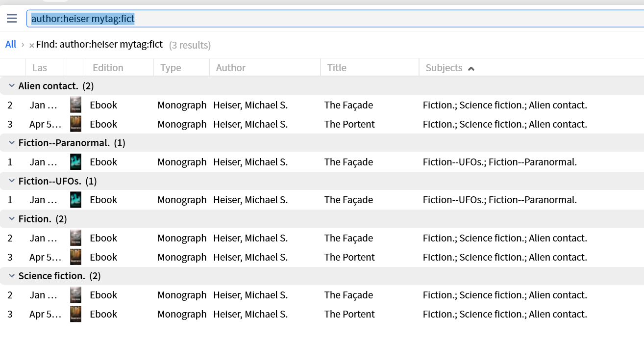Click the Fiction. (2) group label
This screenshot has width=644, height=346.
pyautogui.click(x=43, y=219)
